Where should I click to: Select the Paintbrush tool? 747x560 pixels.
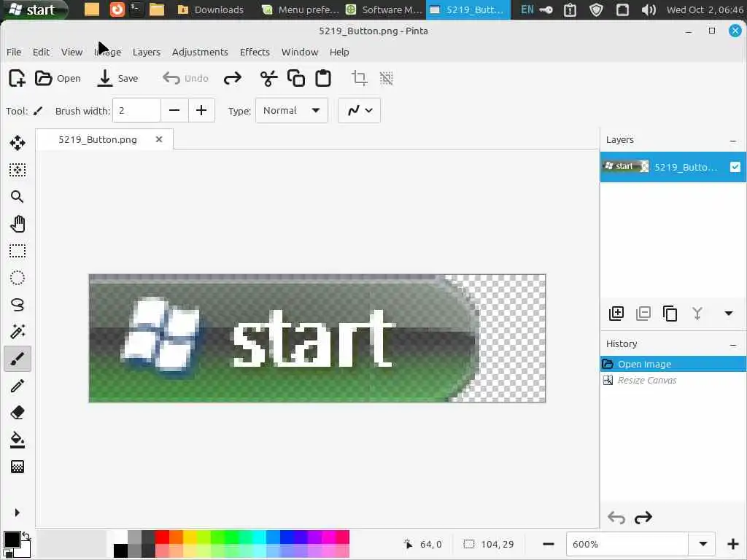(18, 359)
